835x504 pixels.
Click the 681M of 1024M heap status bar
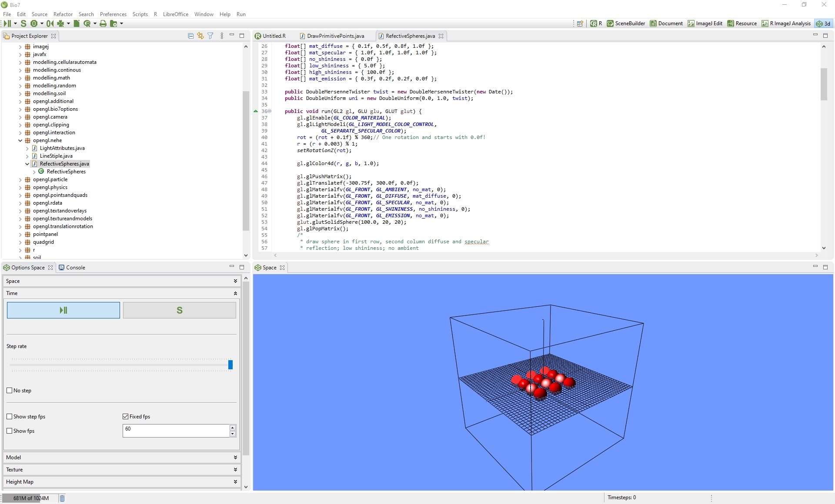click(30, 498)
